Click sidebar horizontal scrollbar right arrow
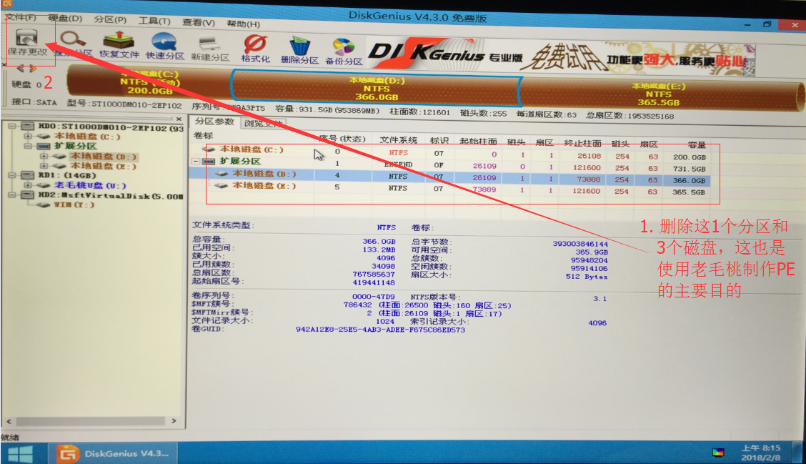Image resolution: width=806 pixels, height=464 pixels. click(174, 421)
